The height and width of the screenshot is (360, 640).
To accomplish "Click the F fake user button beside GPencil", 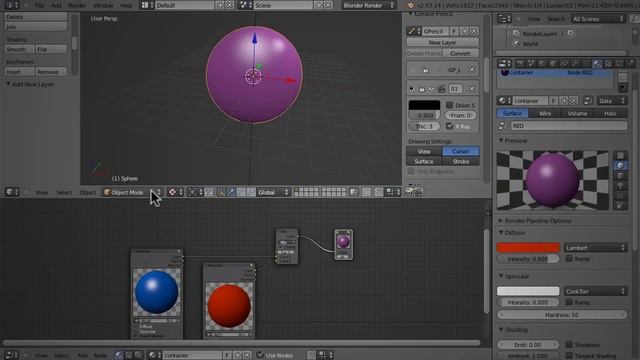I will [x=454, y=31].
